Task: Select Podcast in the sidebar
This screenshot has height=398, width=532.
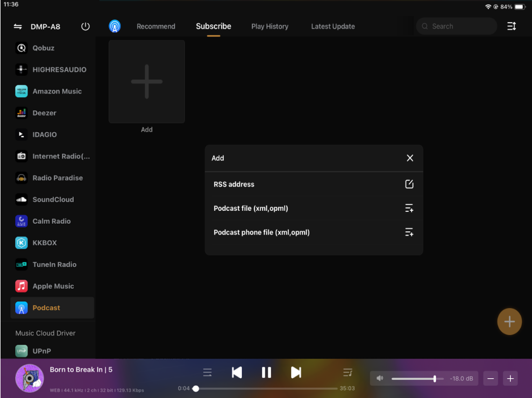Action: click(52, 308)
